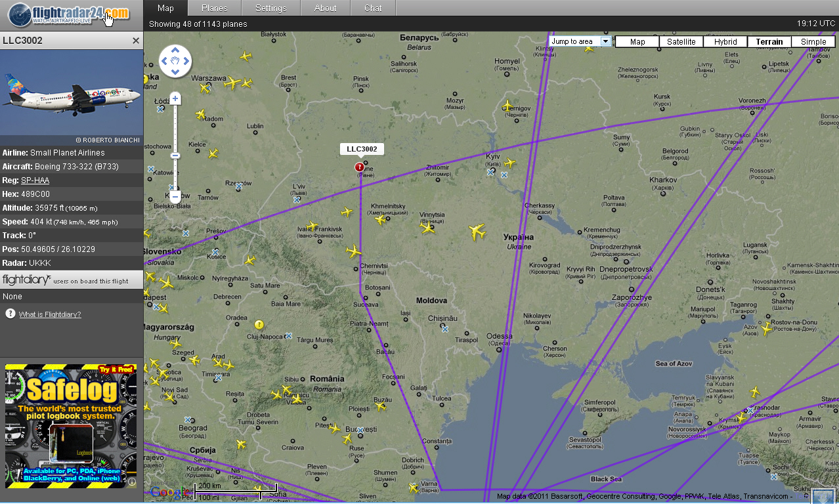
Task: Select the red LLC3002 aircraft marker
Action: pos(359,167)
